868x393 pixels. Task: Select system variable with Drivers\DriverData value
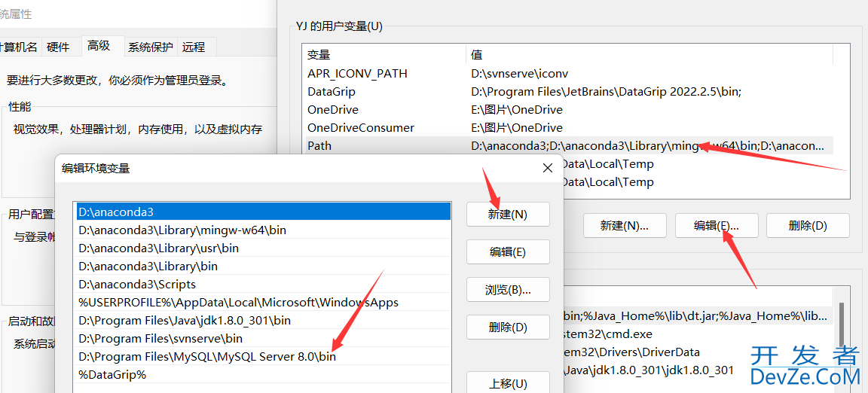point(698,352)
